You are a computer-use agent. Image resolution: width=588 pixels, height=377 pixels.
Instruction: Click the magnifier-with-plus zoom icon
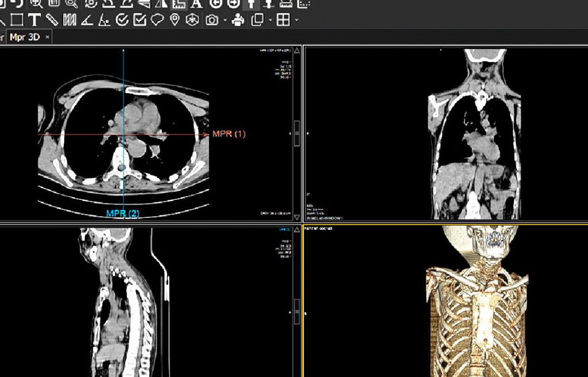click(x=36, y=3)
